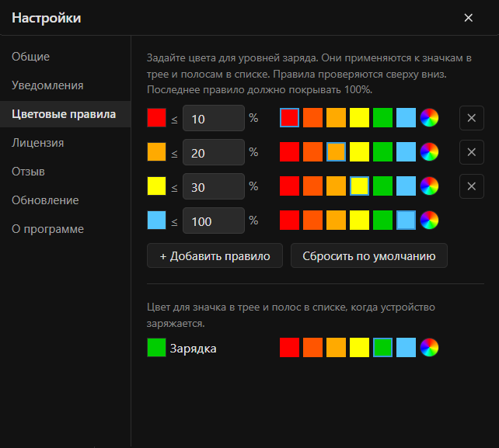Open color wheel for Зарядка color

(429, 347)
